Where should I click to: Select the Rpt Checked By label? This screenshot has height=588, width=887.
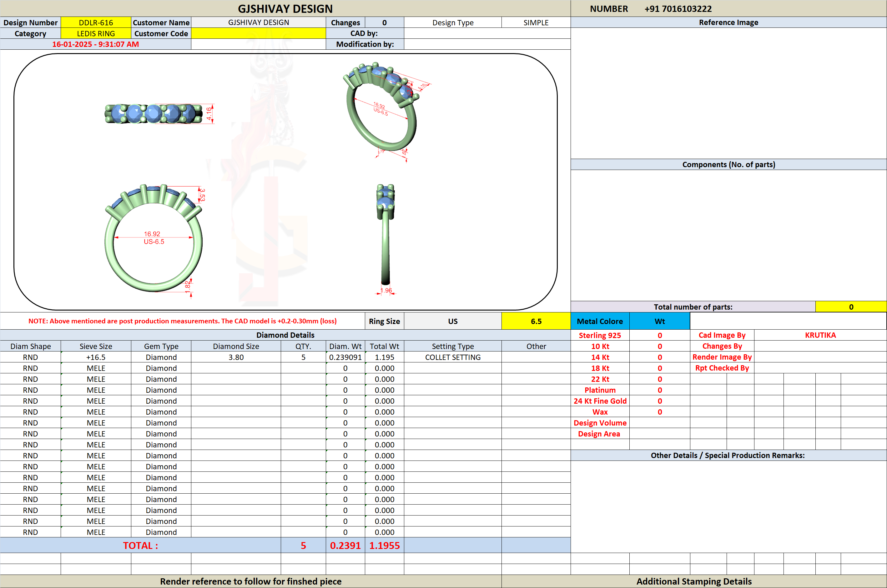[x=722, y=368]
